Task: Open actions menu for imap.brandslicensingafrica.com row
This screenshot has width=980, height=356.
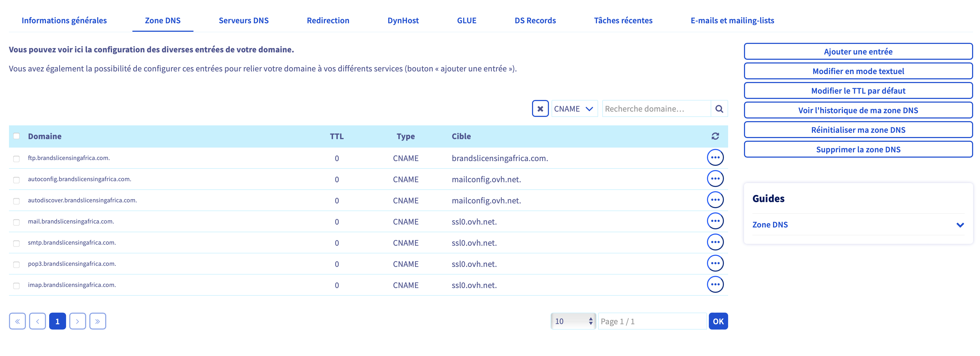Action: click(x=715, y=284)
